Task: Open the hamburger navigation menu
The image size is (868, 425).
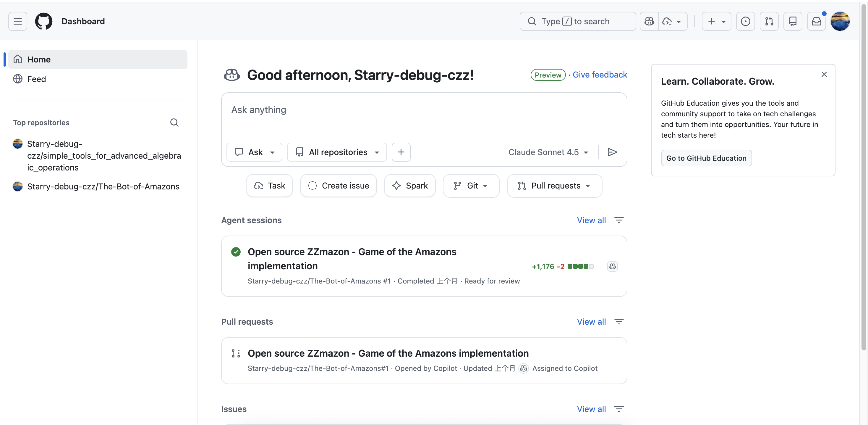Action: 17,21
